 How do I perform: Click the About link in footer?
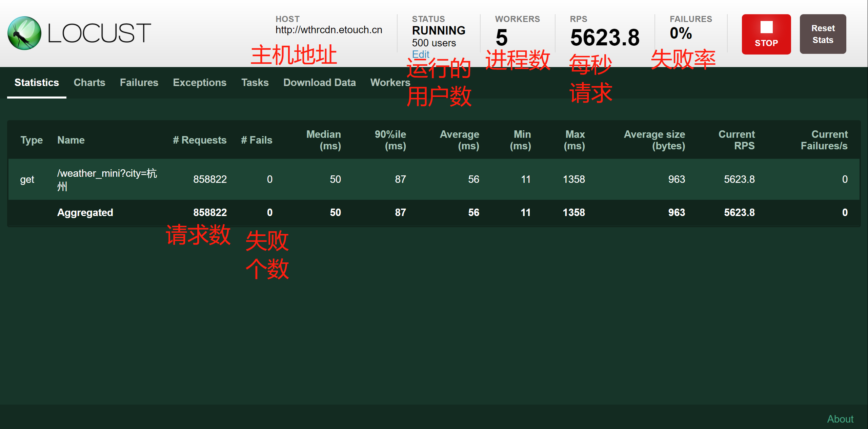[x=840, y=419]
